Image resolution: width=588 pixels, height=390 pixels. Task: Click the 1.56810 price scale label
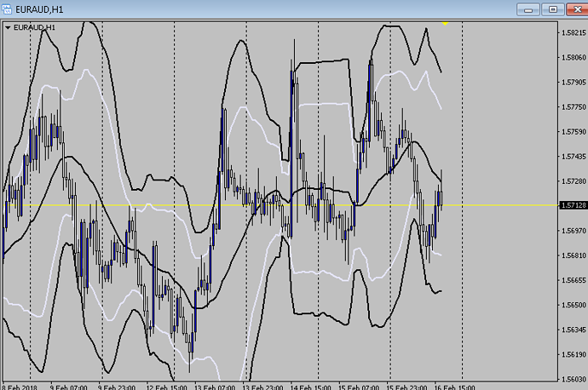click(x=574, y=255)
